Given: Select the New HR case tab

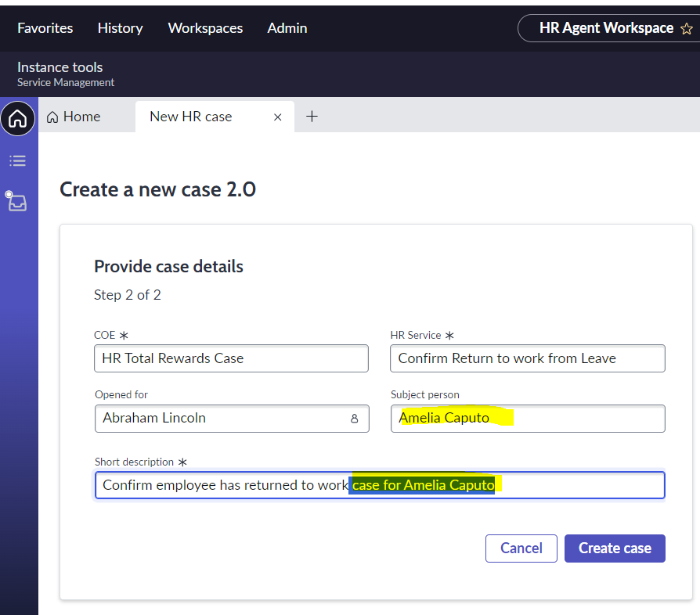Looking at the screenshot, I should (x=215, y=117).
